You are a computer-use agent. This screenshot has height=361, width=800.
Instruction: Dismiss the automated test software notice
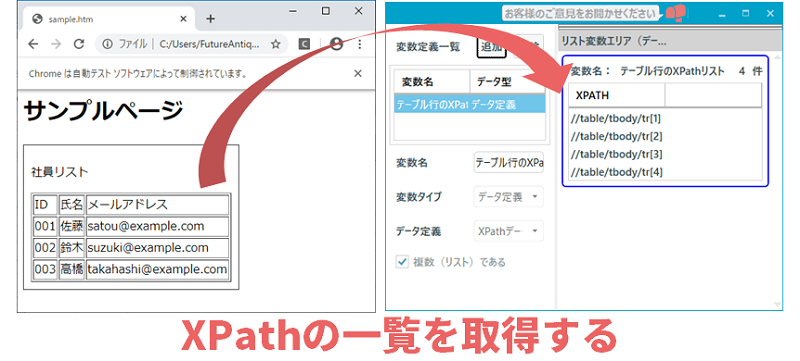(x=358, y=74)
